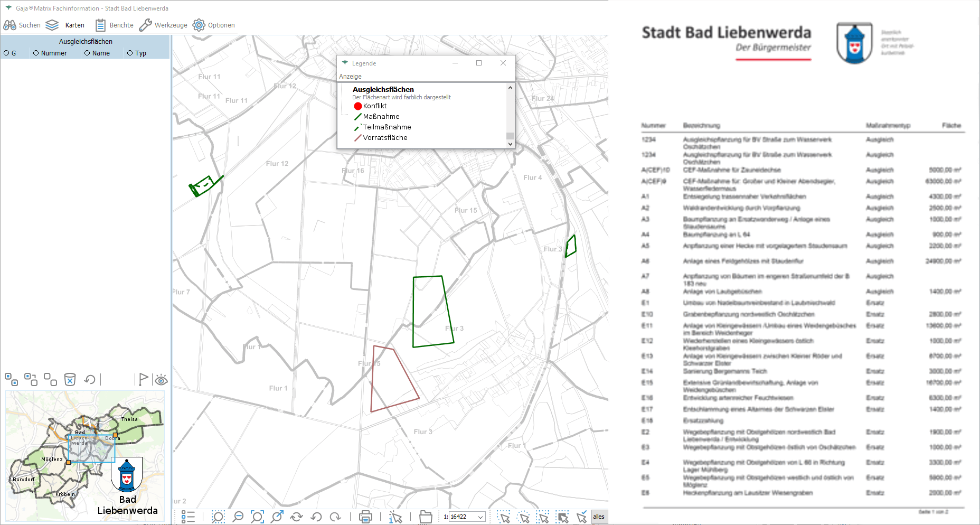Click the zoom out magnifier icon
Viewport: 980px width, 525px height.
point(238,517)
